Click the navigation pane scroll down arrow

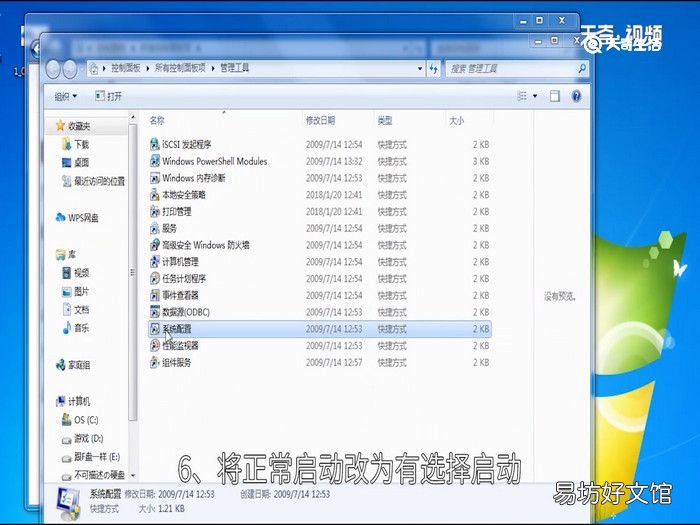[x=133, y=476]
